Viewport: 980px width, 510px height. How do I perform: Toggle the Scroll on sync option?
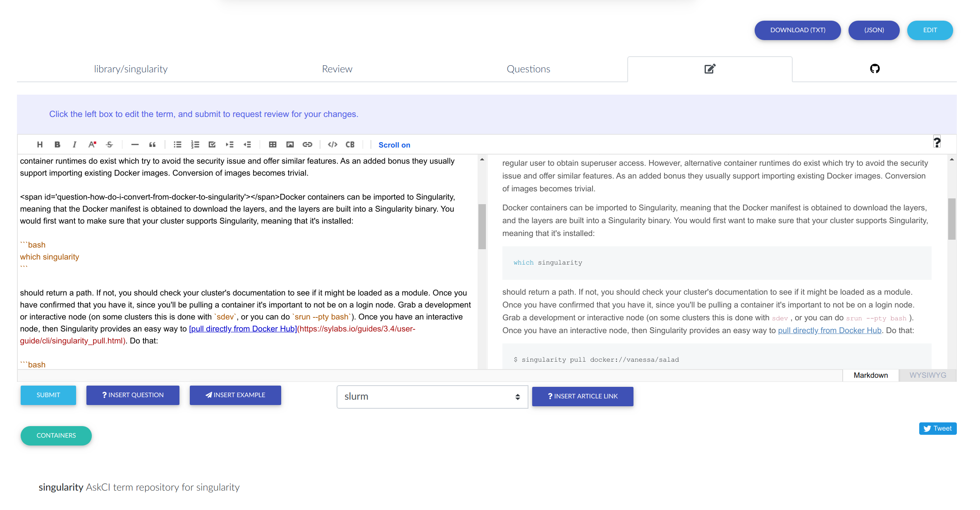tap(394, 145)
